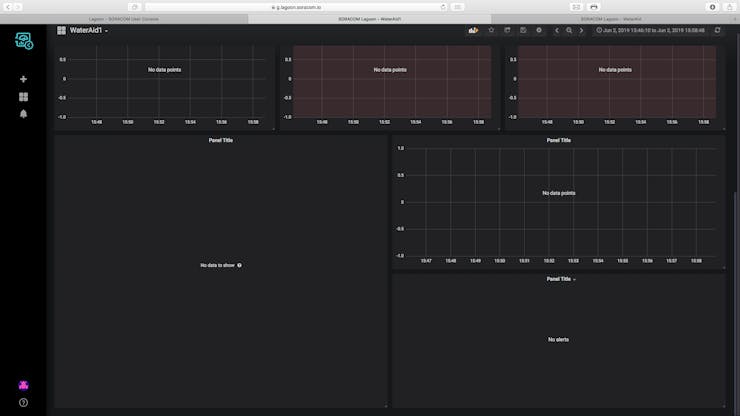Click the dashboard grid icon beside WaterAid1
The height and width of the screenshot is (416, 740).
61,30
